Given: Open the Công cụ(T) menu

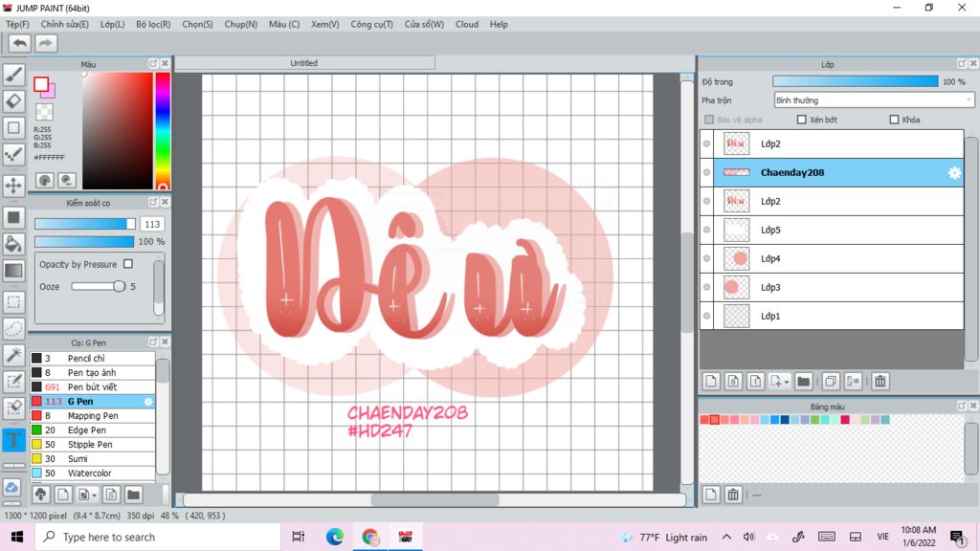Looking at the screenshot, I should tap(372, 24).
